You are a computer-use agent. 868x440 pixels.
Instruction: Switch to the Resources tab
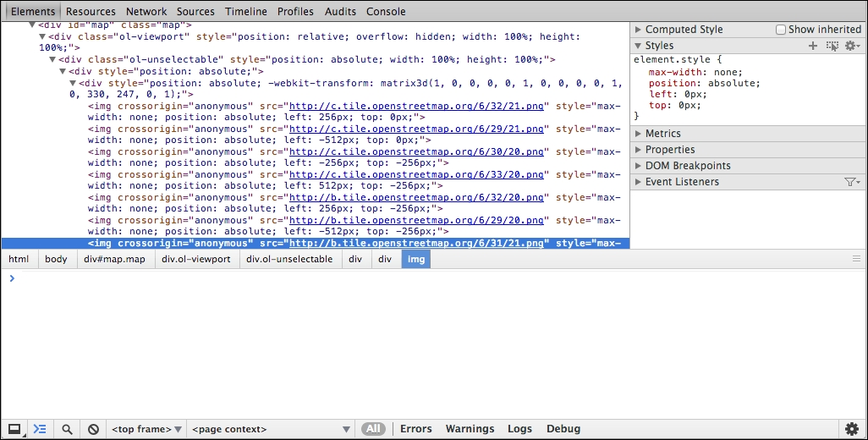(91, 11)
